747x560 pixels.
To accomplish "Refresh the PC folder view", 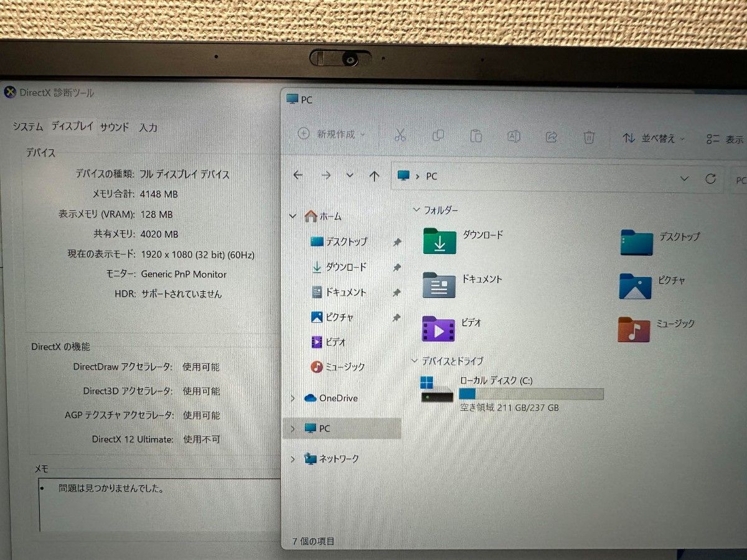I will coord(710,179).
